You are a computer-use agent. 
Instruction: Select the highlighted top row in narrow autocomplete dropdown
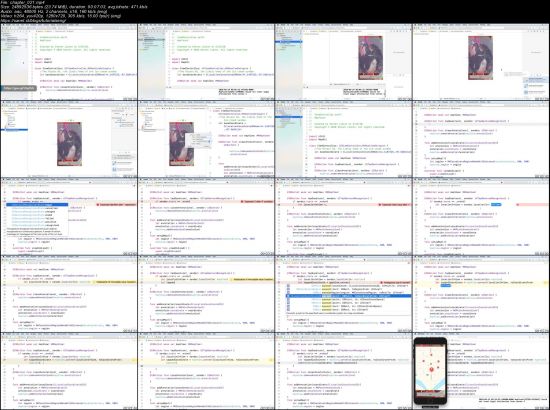click(37, 204)
